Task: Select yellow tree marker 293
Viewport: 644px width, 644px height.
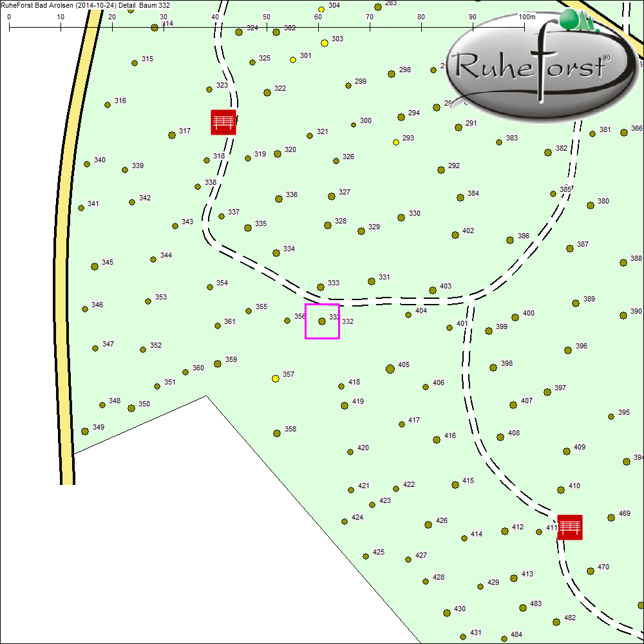Action: 396,142
